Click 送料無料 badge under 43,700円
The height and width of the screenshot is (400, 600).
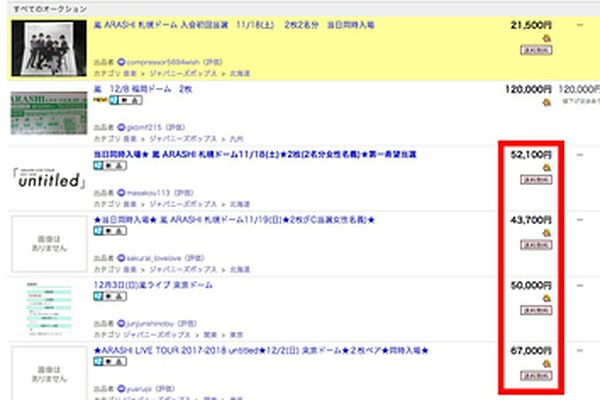click(536, 245)
